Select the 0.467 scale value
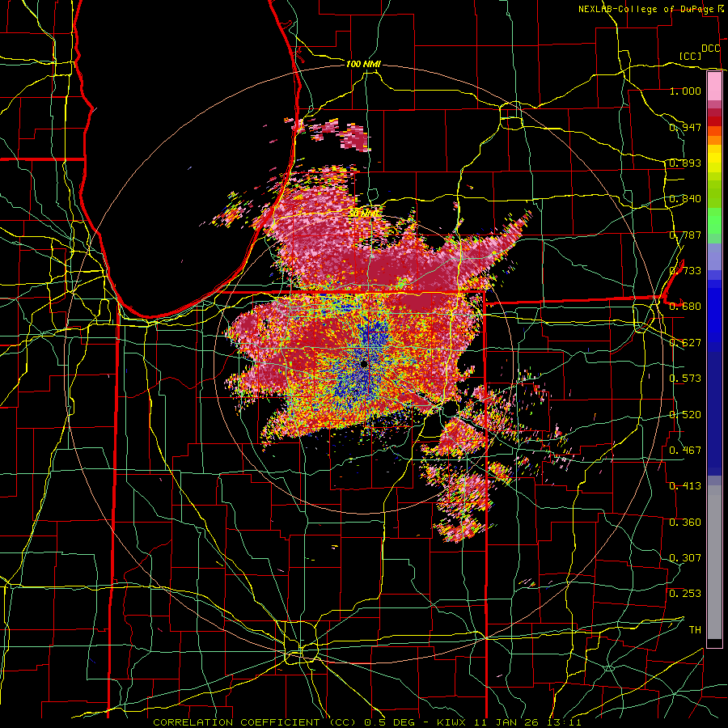The width and height of the screenshot is (728, 728). (685, 451)
